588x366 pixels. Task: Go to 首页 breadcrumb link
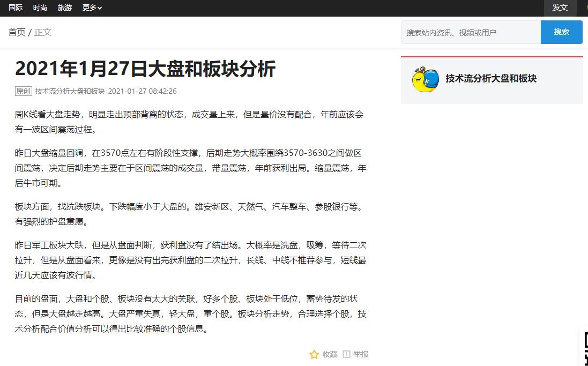click(17, 32)
